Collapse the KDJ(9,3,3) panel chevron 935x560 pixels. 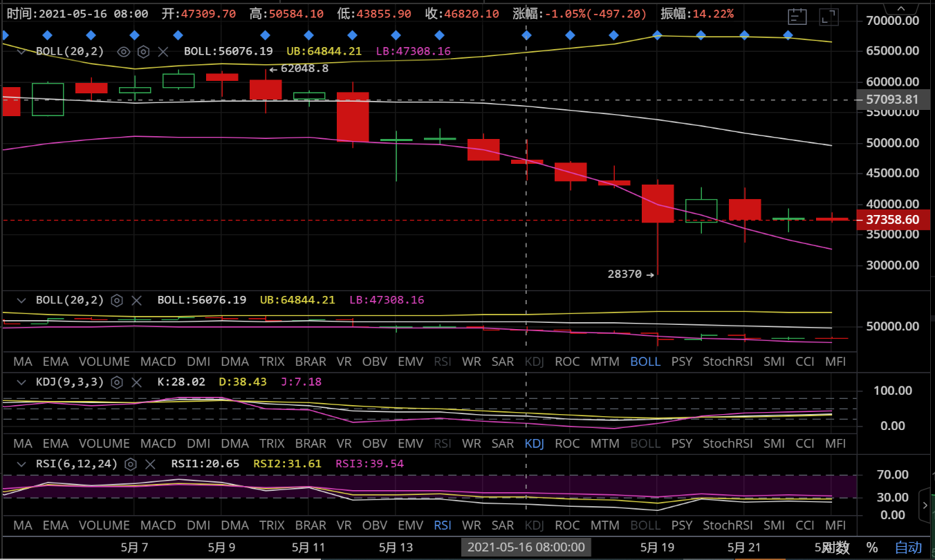click(21, 382)
